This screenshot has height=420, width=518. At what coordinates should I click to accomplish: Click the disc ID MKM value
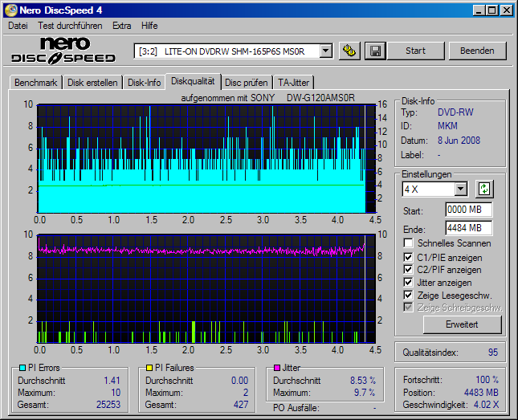(x=447, y=126)
